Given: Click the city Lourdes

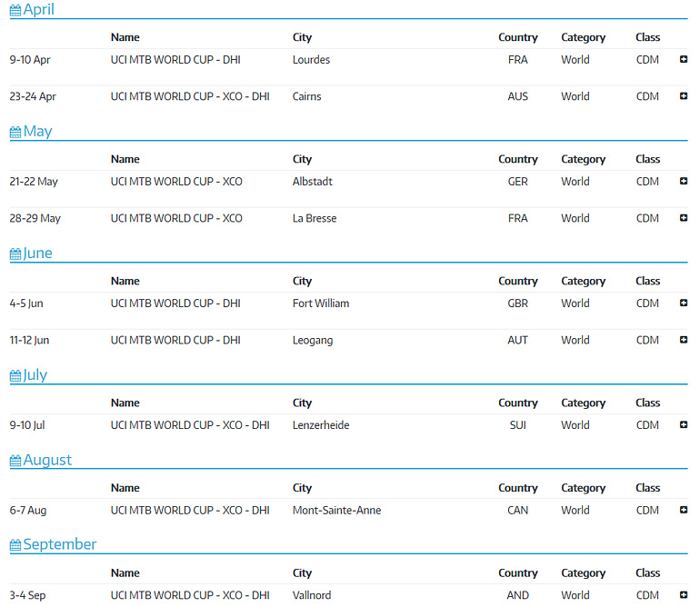Looking at the screenshot, I should [x=311, y=59].
